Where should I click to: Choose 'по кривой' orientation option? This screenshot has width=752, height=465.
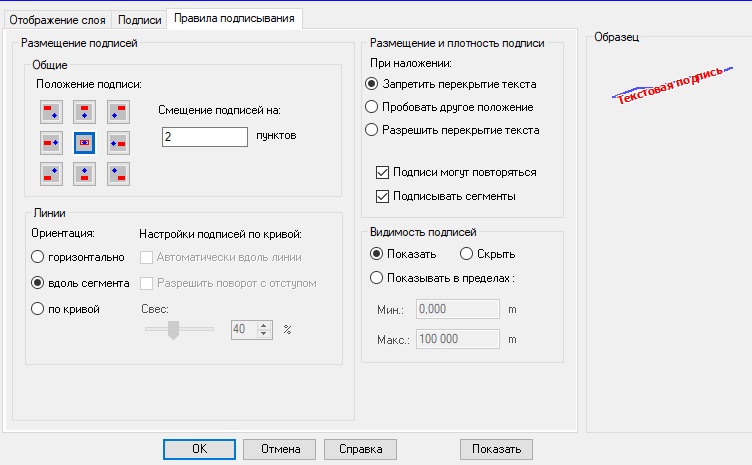click(x=39, y=309)
